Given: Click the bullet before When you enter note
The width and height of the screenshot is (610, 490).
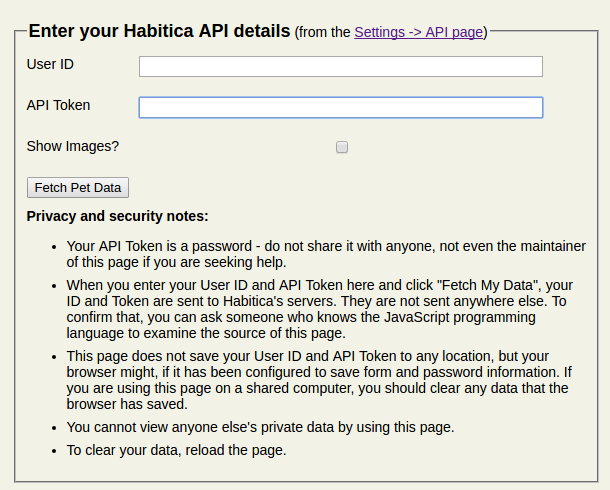Looking at the screenshot, I should (x=54, y=286).
